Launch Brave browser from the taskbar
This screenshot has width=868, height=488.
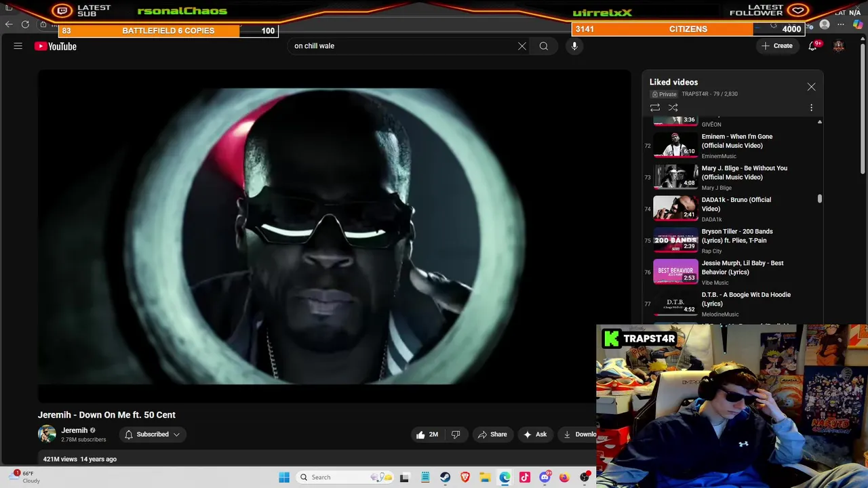coord(465,477)
